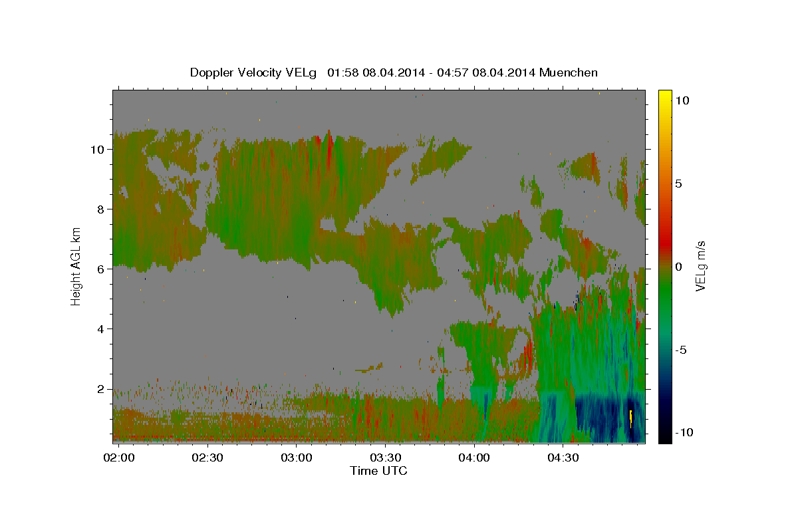Screen dimensions: 798x532
Task: Click the colorbar tick label -10
Action: [x=684, y=433]
